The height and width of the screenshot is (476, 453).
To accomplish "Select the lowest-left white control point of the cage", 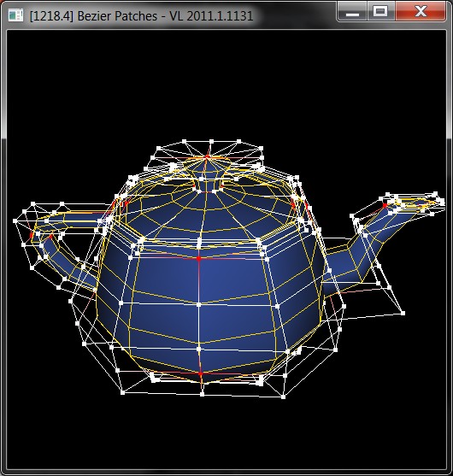I will tap(122, 392).
